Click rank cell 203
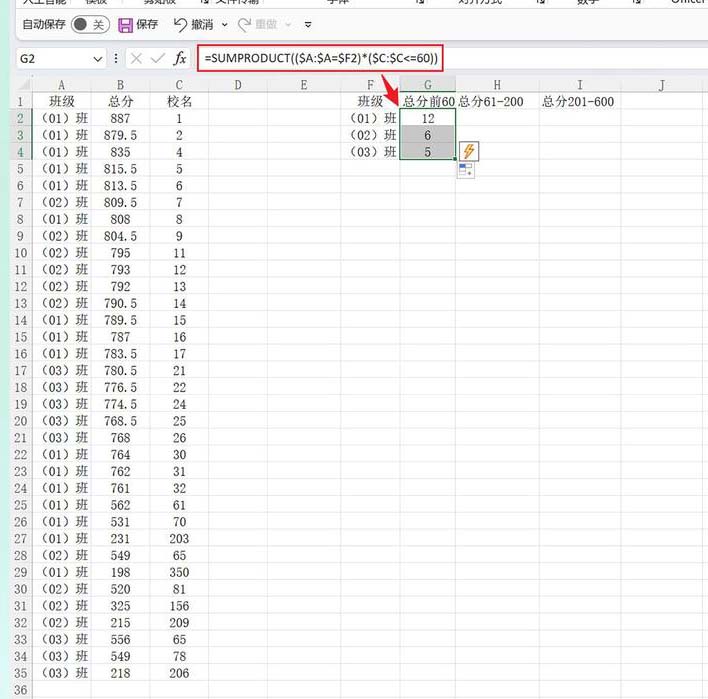This screenshot has height=699, width=708. coord(179,539)
